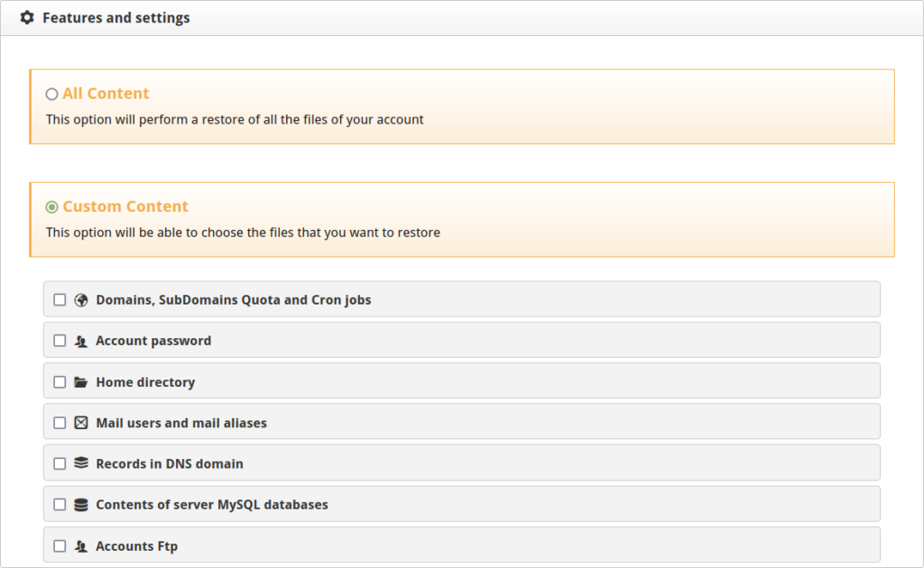Enable Domains, SubDomains Quota and Cron jobs checkbox
Screen dimensions: 924x568
click(60, 300)
